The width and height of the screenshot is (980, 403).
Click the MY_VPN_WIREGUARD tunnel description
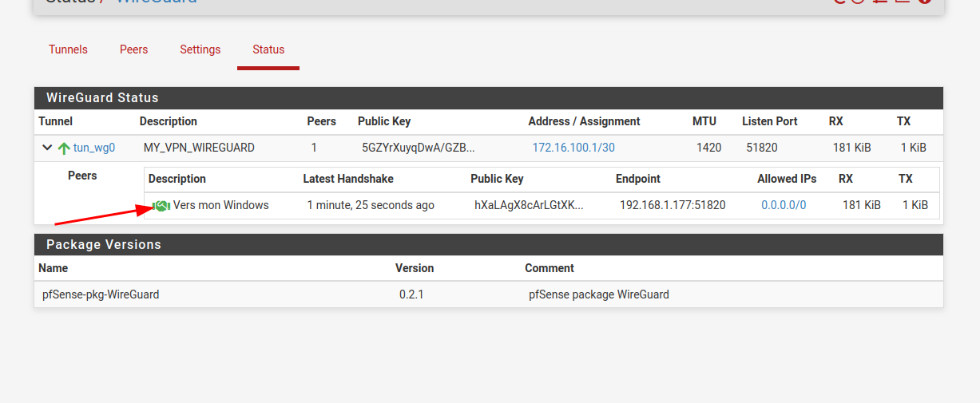point(199,148)
